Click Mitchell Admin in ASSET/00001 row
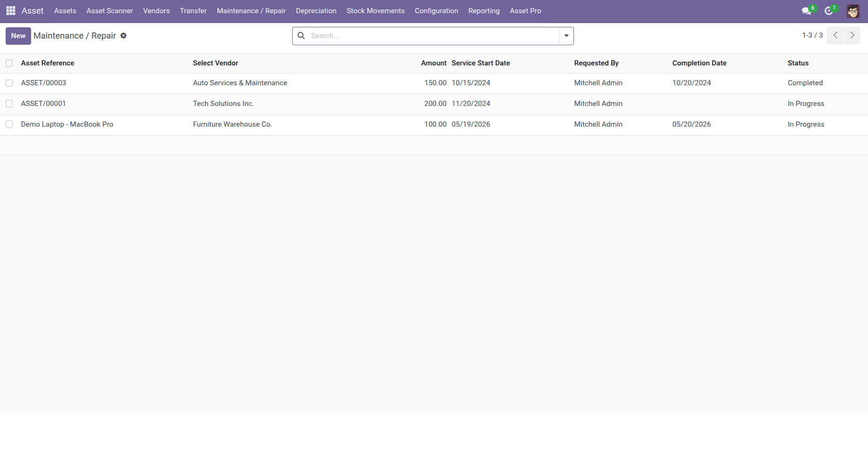 coord(598,104)
